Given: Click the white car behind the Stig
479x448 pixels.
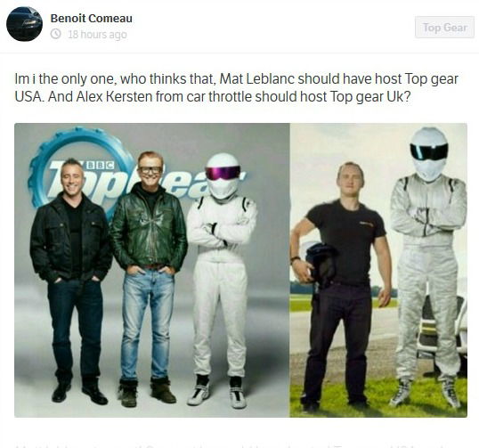Looking at the screenshot, I should (x=443, y=327).
